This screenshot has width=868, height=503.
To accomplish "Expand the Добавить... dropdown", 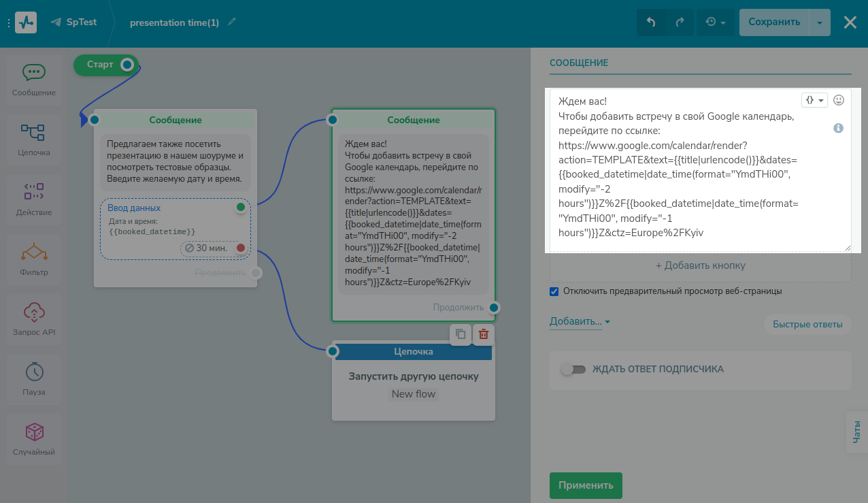I will coord(580,321).
